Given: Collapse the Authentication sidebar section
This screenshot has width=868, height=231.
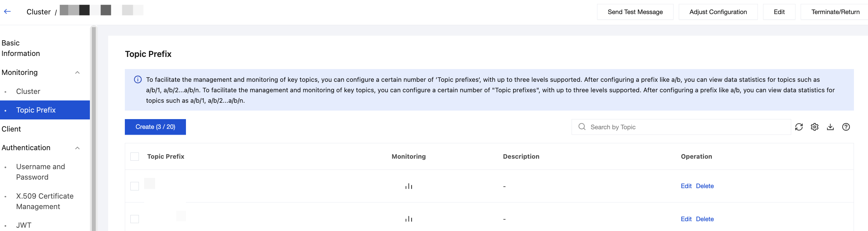Looking at the screenshot, I should (77, 148).
